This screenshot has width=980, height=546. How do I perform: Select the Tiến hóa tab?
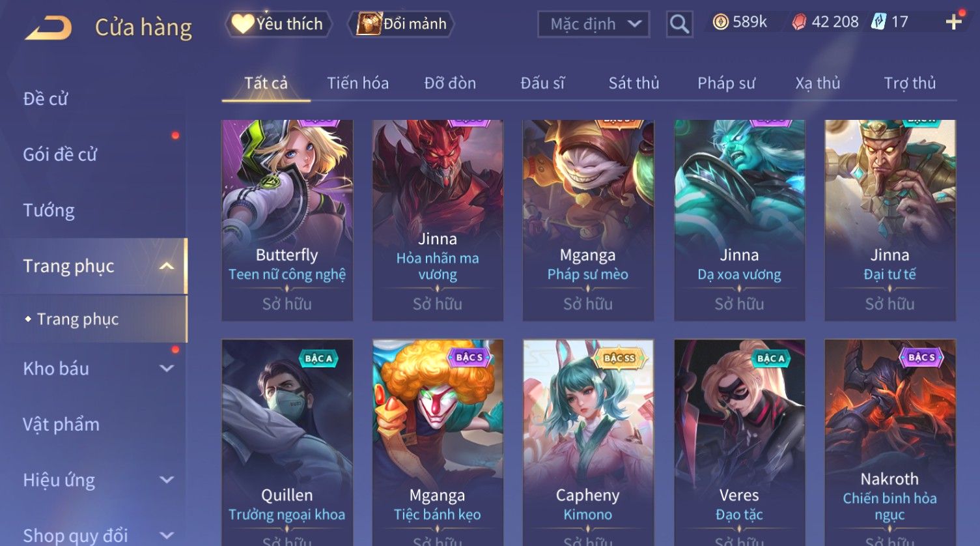click(x=357, y=83)
